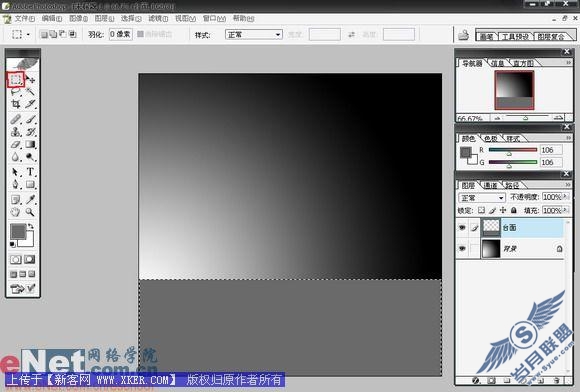Screen dimensions: 580x392
Task: Select the History Brush tool
Action: click(x=30, y=132)
